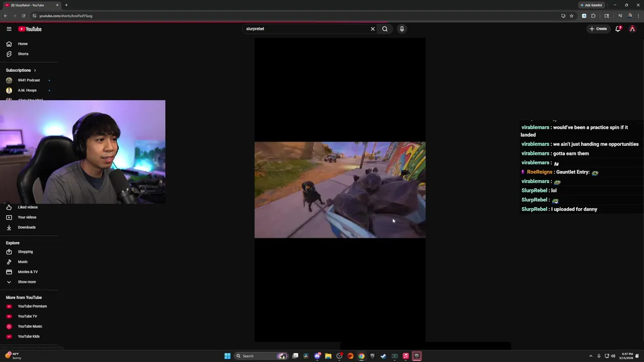Click the Downloads arrow icon
The image size is (644, 362).
(9, 227)
